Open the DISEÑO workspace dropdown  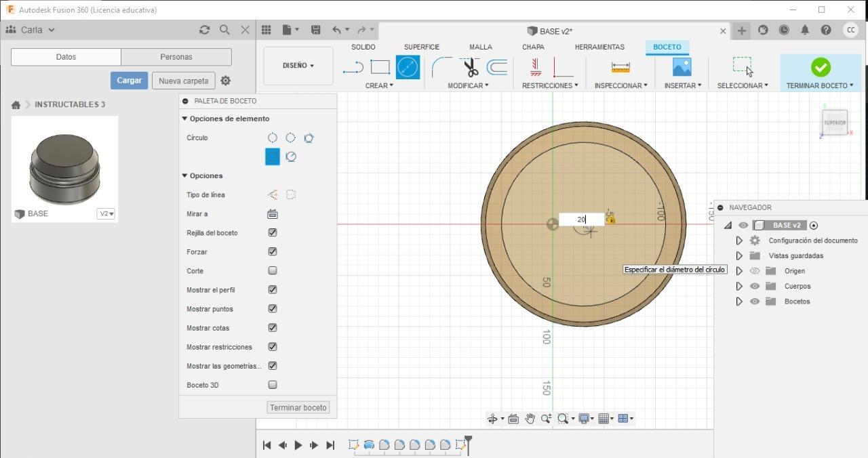(298, 66)
